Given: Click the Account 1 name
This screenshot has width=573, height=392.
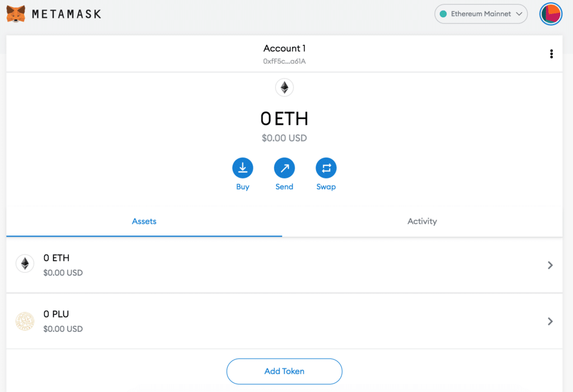Looking at the screenshot, I should click(x=284, y=48).
